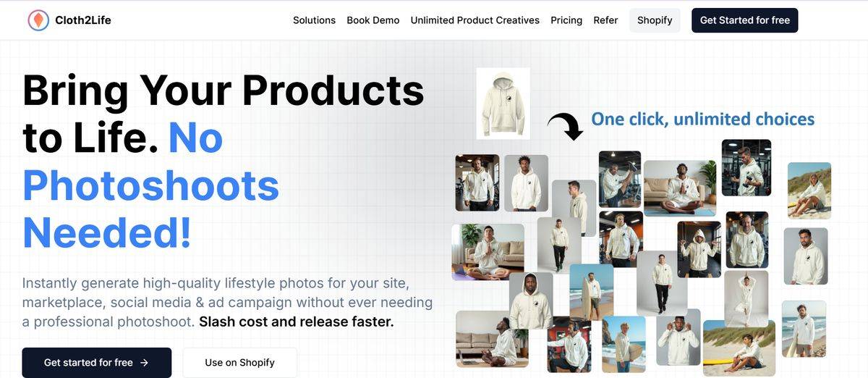Click the One click, unlimited choices text
868x378 pixels.
point(703,119)
